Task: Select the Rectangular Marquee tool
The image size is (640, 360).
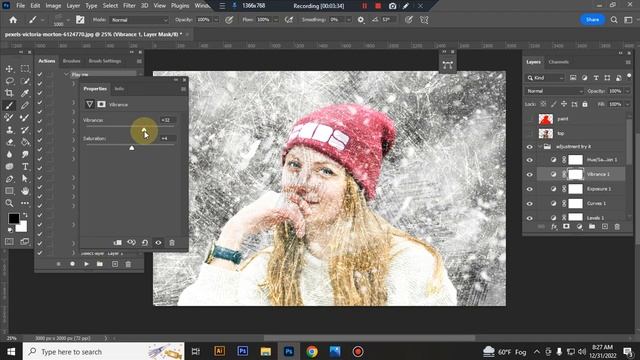Action: click(x=25, y=69)
